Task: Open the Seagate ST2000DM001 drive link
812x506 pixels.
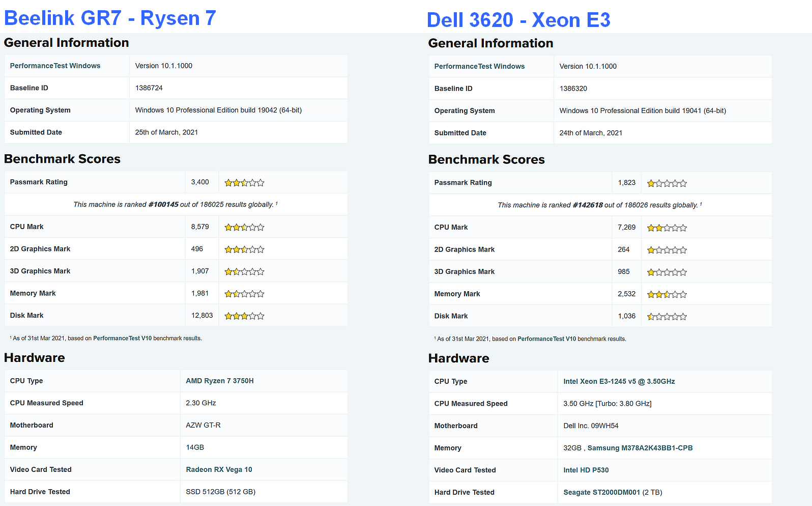Action: pos(602,492)
